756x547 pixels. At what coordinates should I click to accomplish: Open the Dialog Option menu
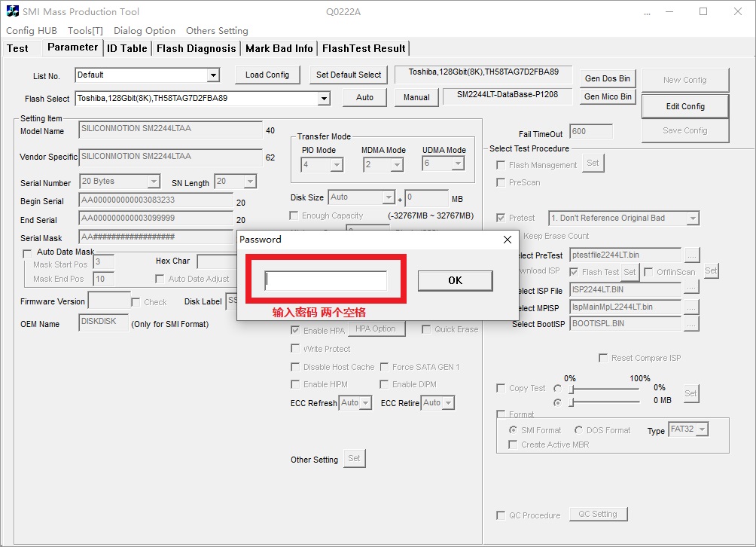145,31
